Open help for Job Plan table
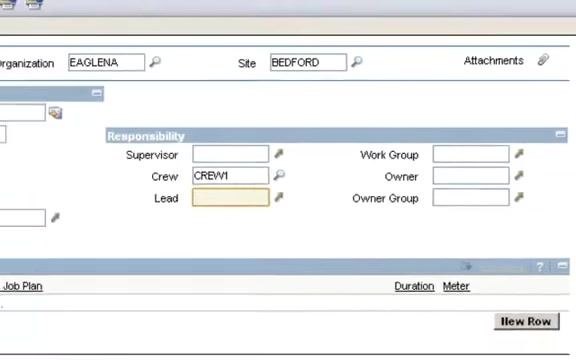The height and width of the screenshot is (360, 576). pos(540,267)
